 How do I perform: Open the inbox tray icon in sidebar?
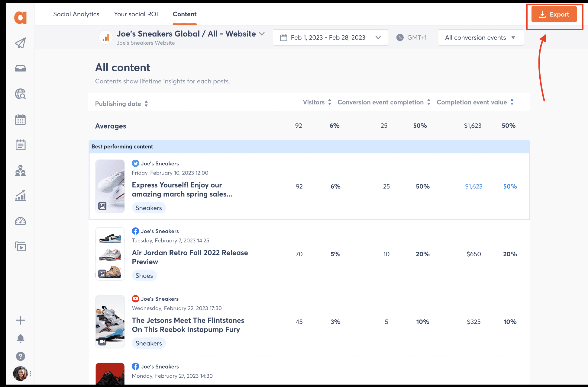point(21,68)
